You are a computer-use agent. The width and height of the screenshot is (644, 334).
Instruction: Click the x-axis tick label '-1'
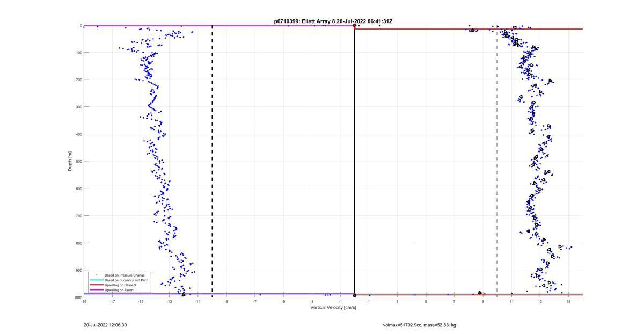(340, 302)
